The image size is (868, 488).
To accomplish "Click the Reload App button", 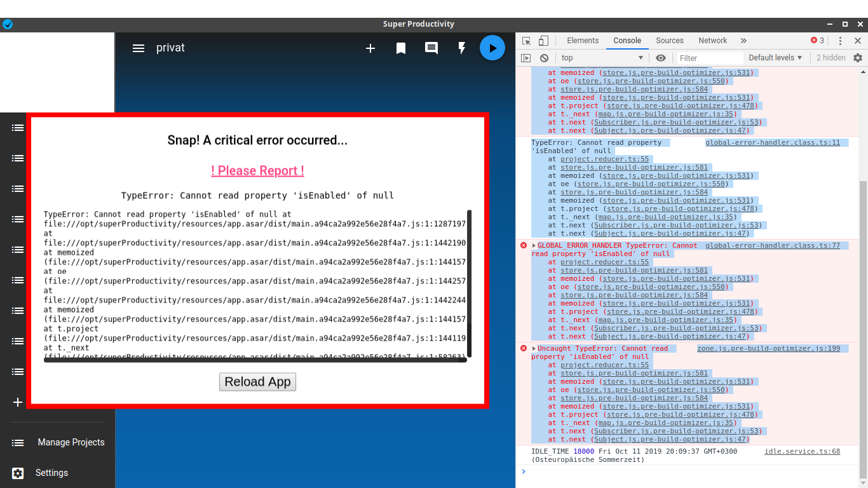I will [257, 382].
